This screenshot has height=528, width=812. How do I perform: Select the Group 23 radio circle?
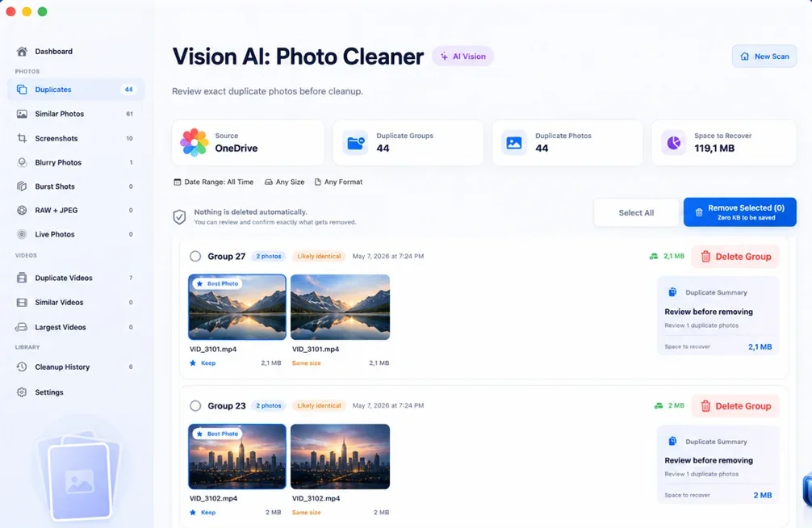click(x=195, y=406)
